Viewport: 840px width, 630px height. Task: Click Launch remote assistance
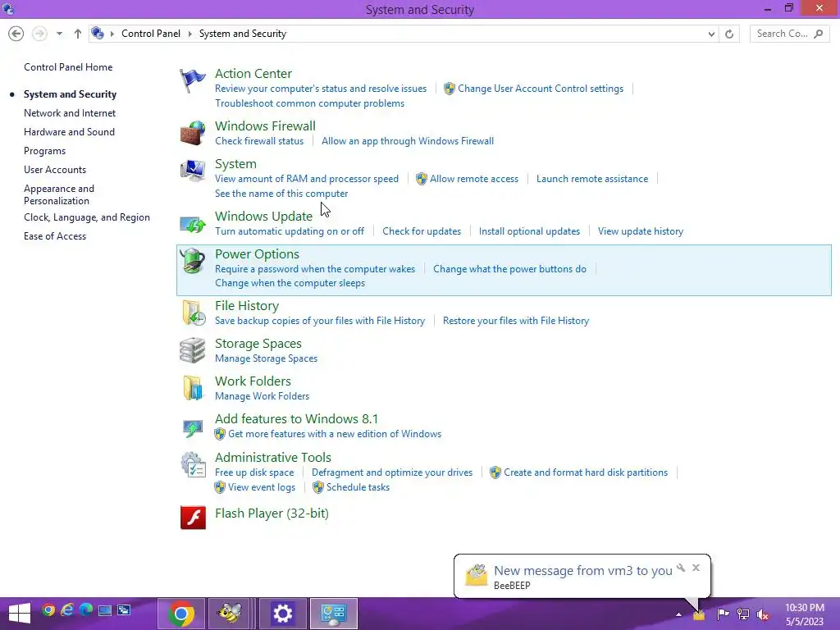(592, 179)
